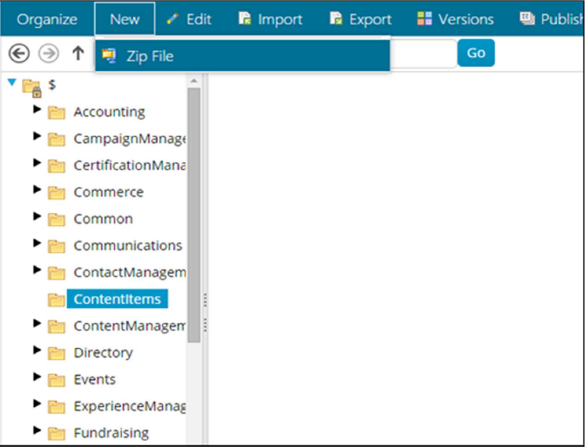Select the ContentItems folder

point(117,299)
